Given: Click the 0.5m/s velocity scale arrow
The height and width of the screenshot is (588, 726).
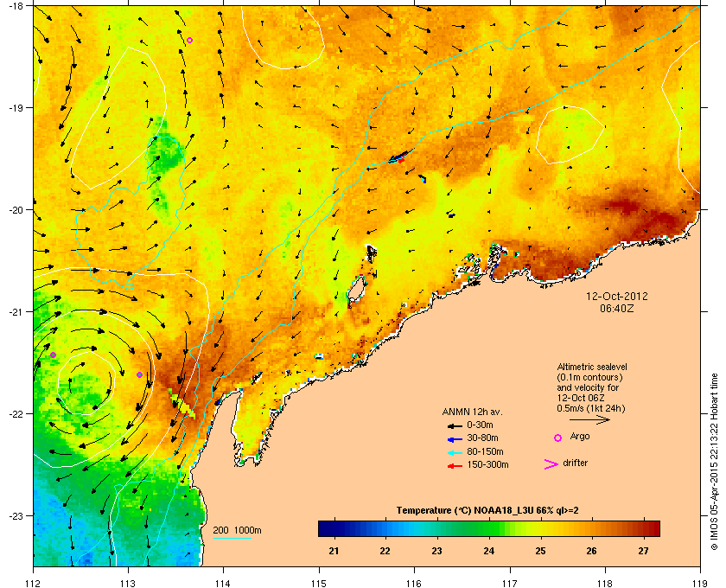Looking at the screenshot, I should 589,420.
